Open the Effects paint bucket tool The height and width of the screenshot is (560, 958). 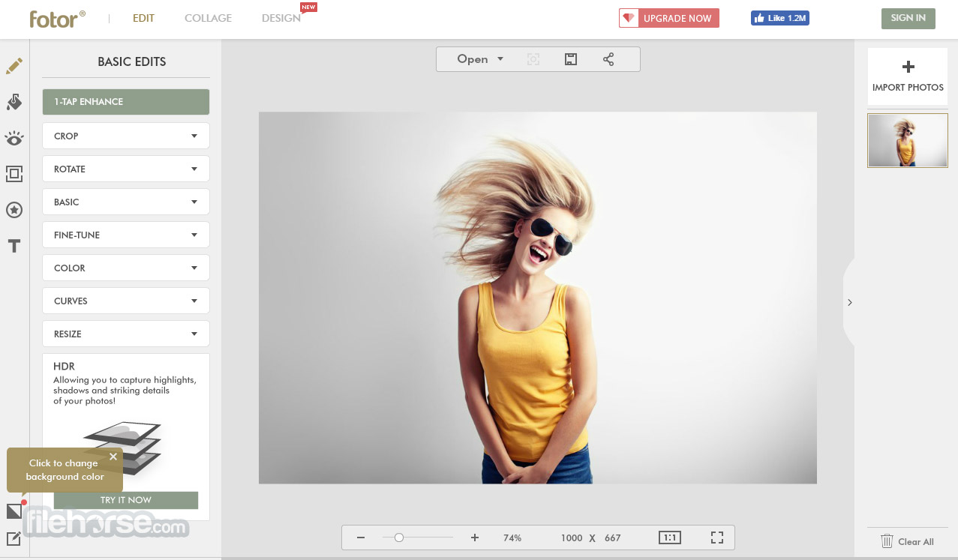coord(14,102)
